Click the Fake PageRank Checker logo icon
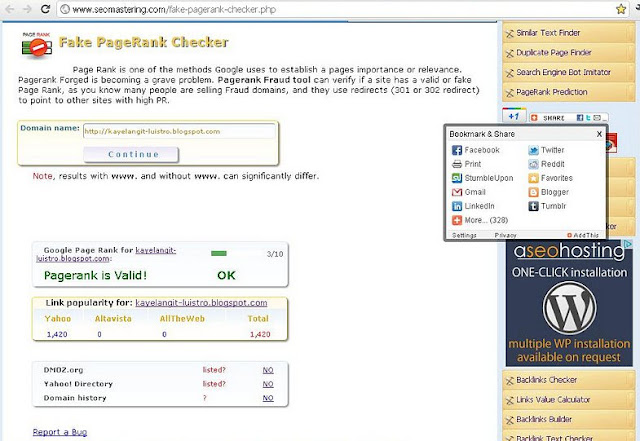This screenshot has width=640, height=441. pyautogui.click(x=37, y=45)
